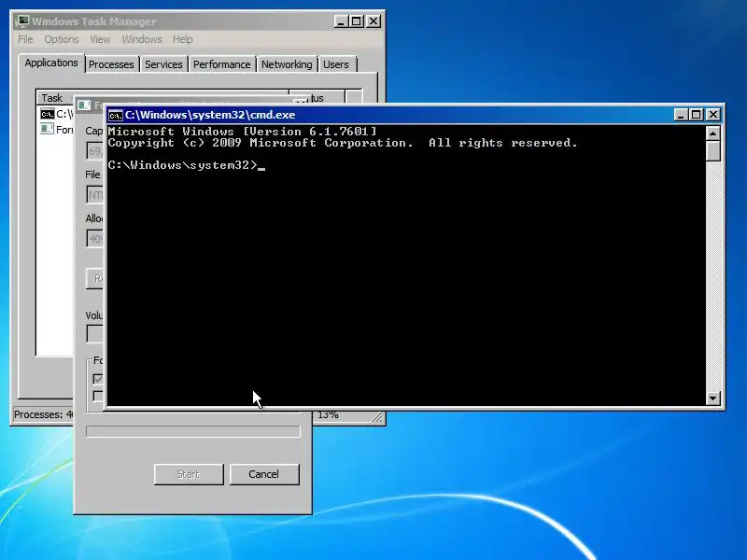Minimize the cmd.exe window
747x560 pixels.
681,115
